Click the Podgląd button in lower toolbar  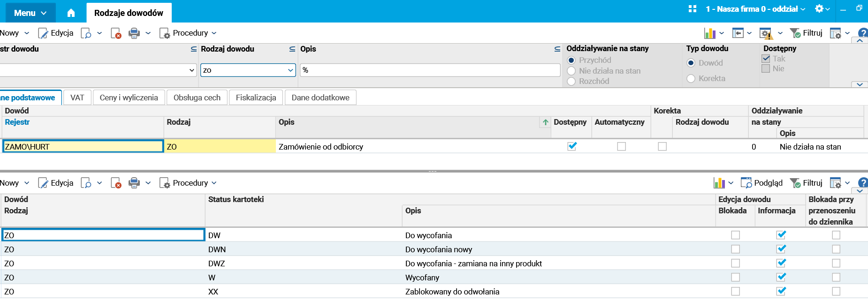[762, 183]
